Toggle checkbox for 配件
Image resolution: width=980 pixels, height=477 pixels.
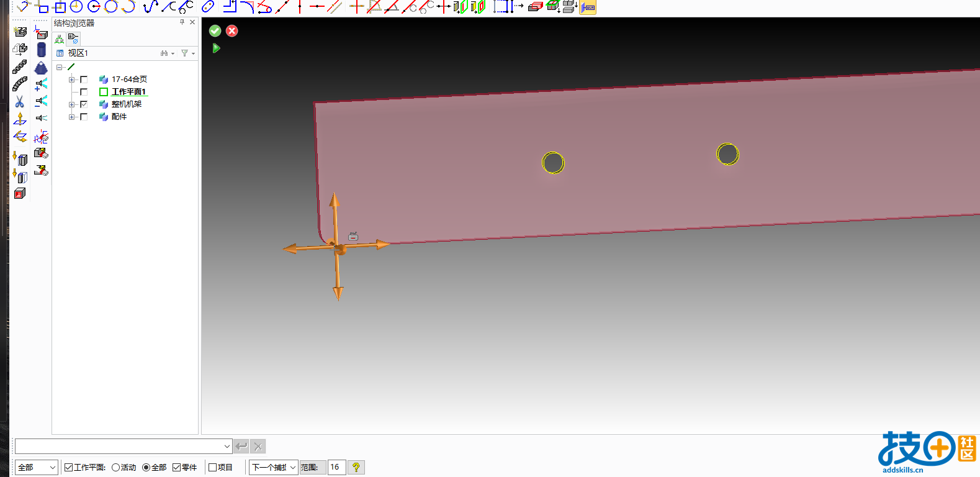coord(84,117)
